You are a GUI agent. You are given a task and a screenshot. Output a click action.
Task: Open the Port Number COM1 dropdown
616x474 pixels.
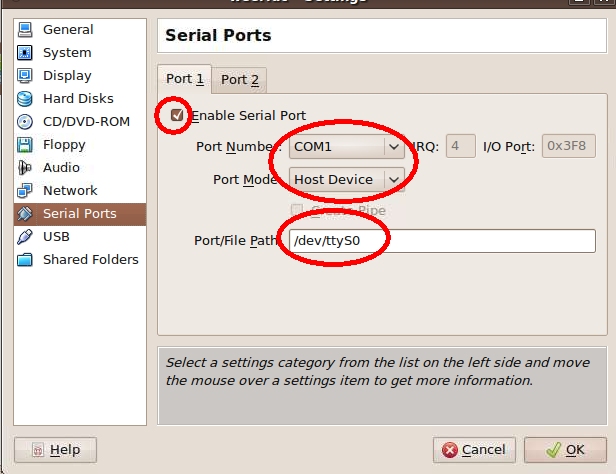coord(347,146)
